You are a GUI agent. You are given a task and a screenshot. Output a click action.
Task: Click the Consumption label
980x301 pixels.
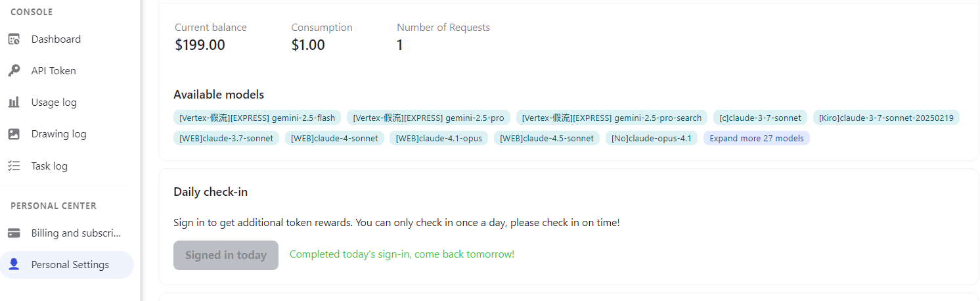pyautogui.click(x=322, y=28)
